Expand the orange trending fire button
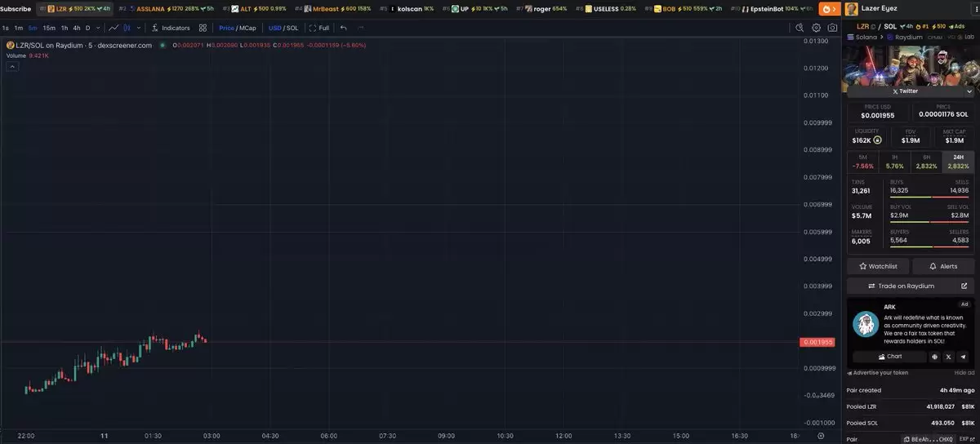The height and width of the screenshot is (444, 980). [829, 9]
